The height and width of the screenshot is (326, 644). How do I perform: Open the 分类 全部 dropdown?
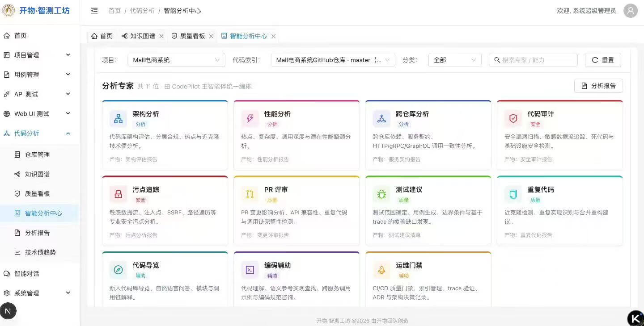pyautogui.click(x=455, y=60)
